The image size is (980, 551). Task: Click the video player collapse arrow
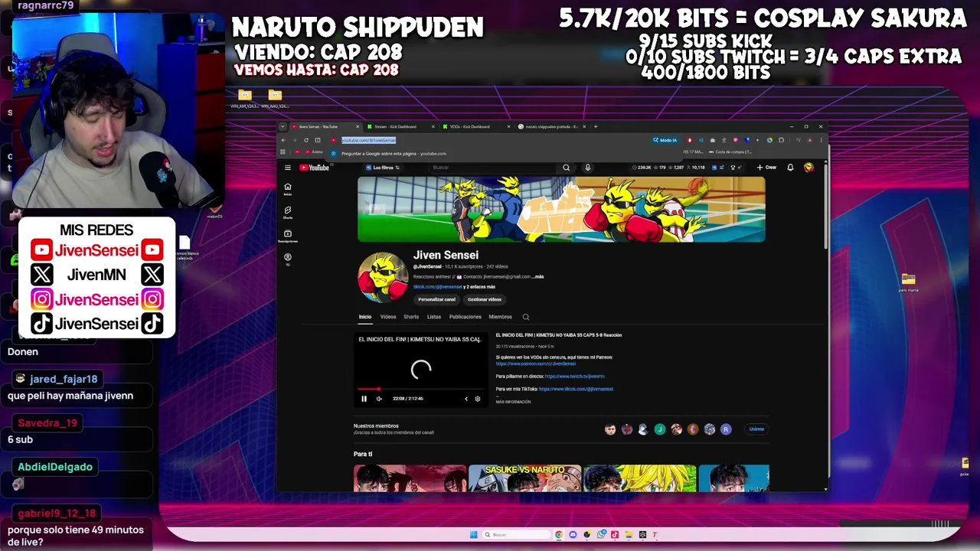(465, 399)
